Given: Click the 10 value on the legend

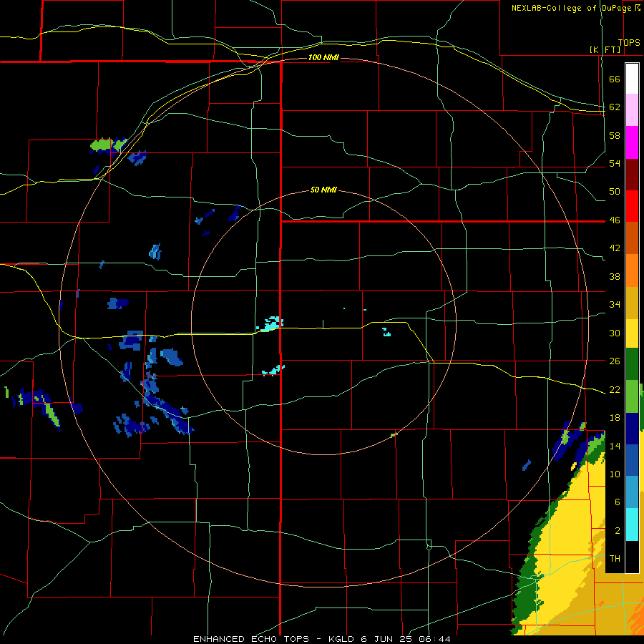Looking at the screenshot, I should click(615, 474).
